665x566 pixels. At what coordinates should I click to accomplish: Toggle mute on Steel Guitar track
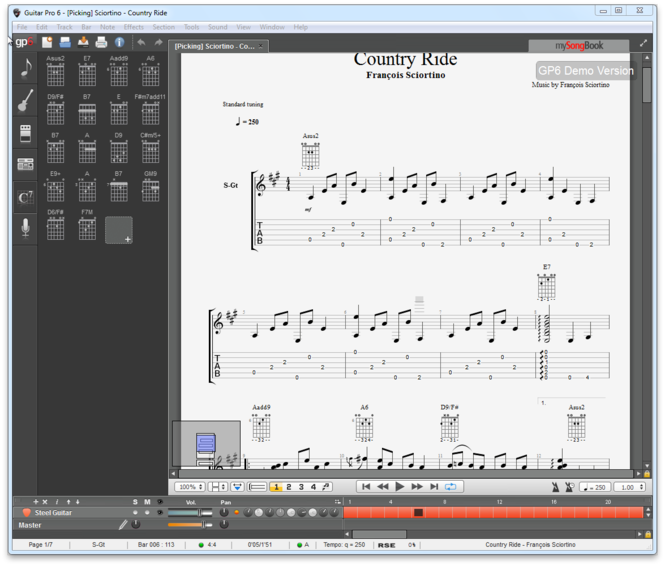(147, 513)
